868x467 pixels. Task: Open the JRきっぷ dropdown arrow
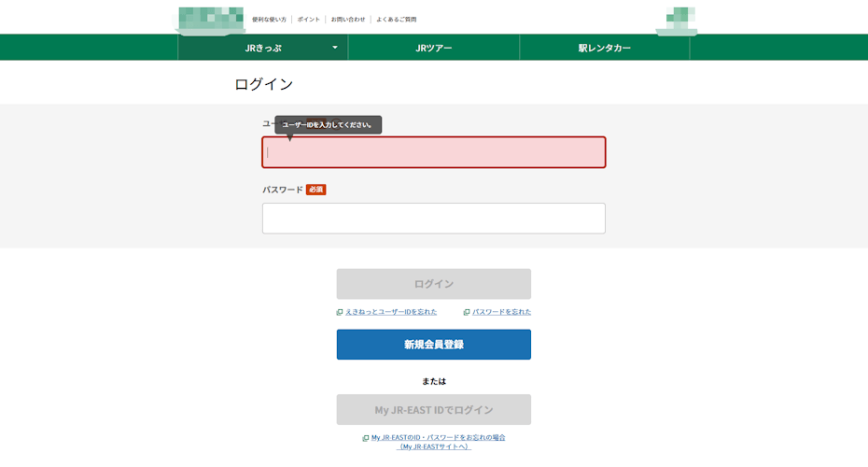(335, 48)
